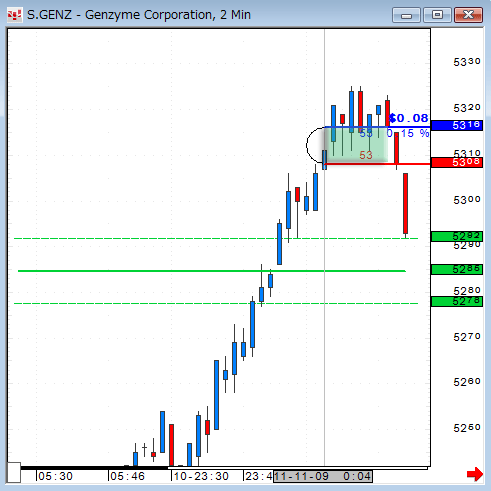Viewport: 491px width, 491px height.
Task: Select the red 5308 price label
Action: pos(457,162)
